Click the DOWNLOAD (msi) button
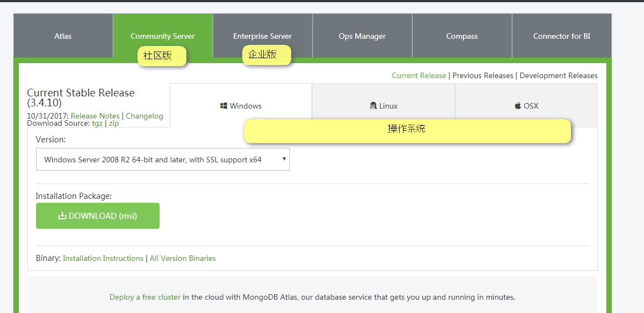Image resolution: width=644 pixels, height=313 pixels. point(98,215)
